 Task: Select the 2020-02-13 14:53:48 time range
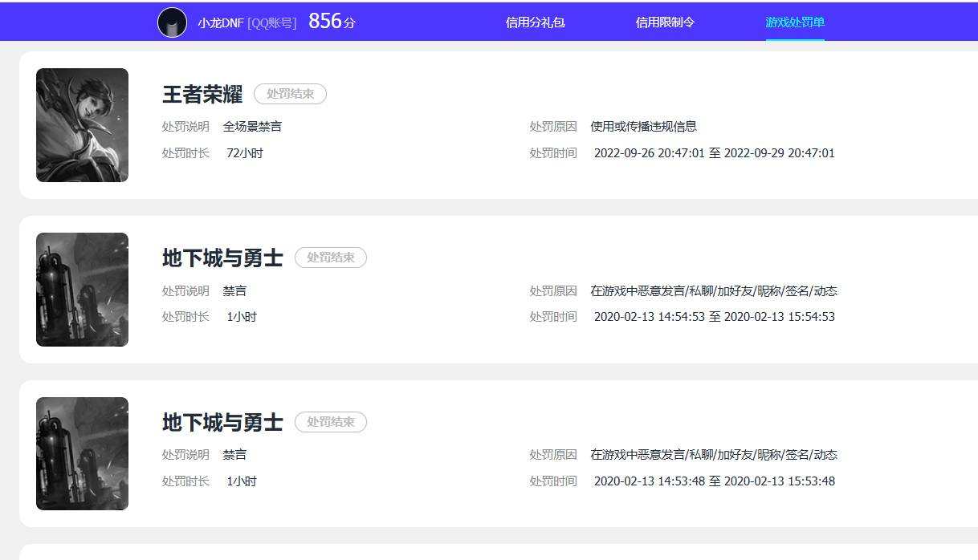(x=715, y=481)
